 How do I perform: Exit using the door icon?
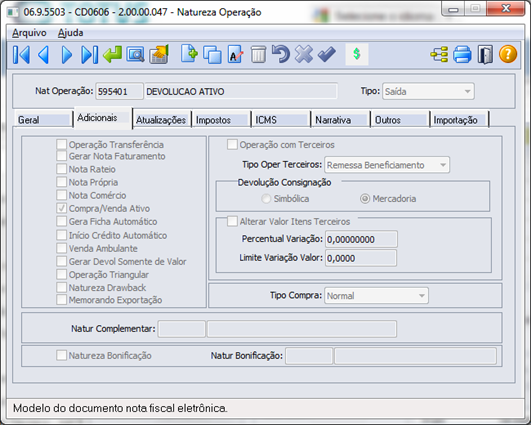pyautogui.click(x=485, y=55)
